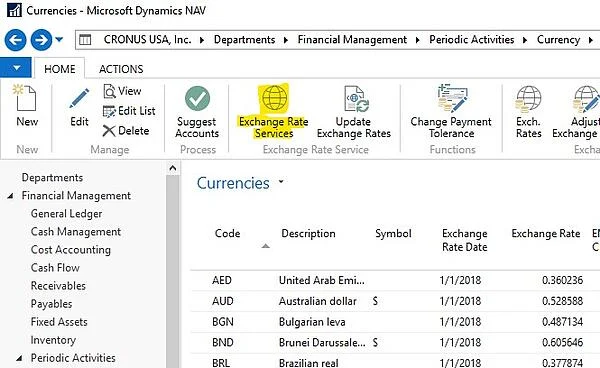Sort by the Description column header
This screenshot has height=368, width=600.
[x=308, y=233]
